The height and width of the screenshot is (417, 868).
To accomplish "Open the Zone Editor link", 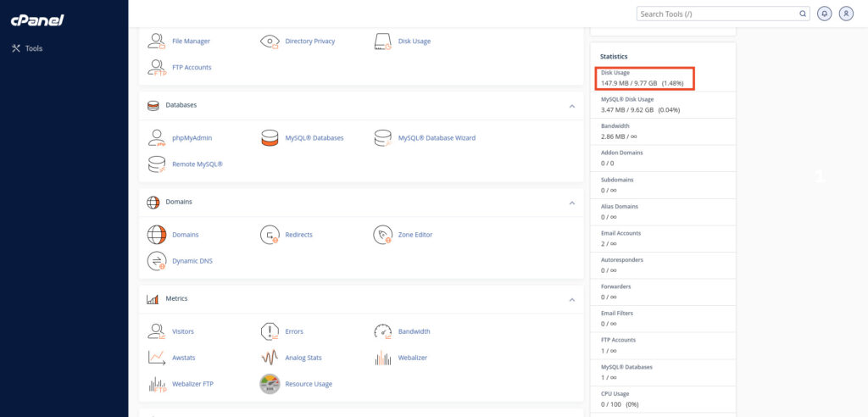I will click(x=415, y=235).
